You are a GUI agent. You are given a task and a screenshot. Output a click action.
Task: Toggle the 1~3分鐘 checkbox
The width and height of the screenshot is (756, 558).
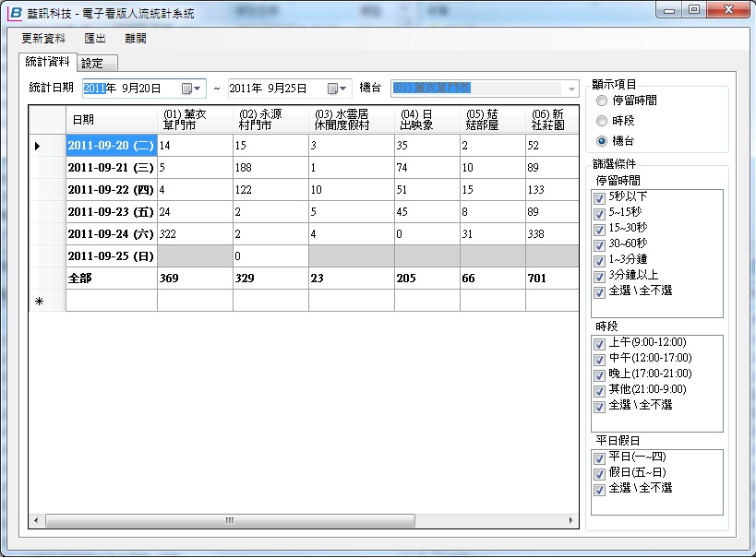tap(599, 261)
